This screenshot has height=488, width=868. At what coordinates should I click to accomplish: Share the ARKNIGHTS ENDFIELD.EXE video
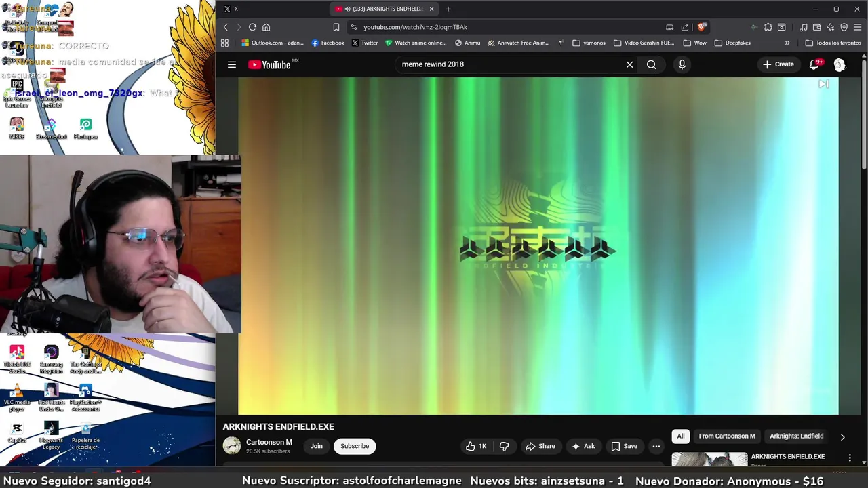click(x=540, y=446)
